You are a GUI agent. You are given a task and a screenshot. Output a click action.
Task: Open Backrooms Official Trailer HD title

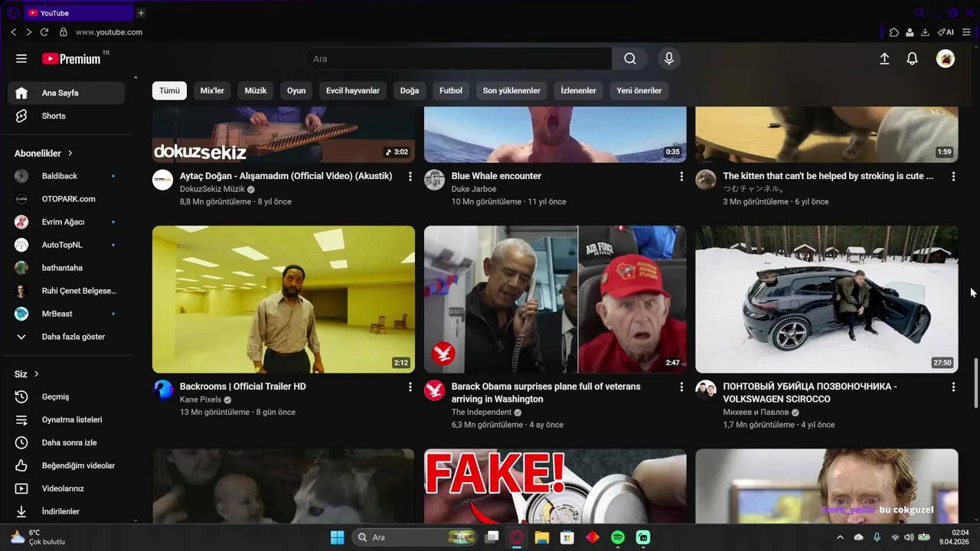point(243,386)
